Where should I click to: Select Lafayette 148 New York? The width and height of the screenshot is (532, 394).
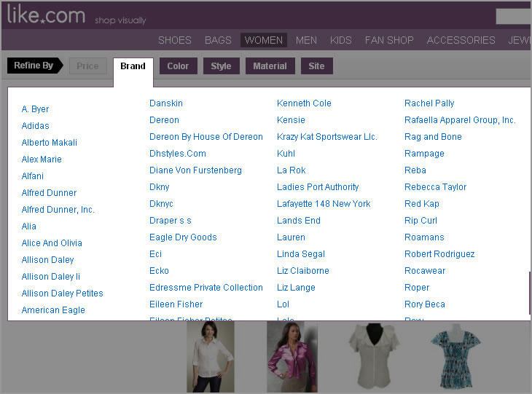324,204
